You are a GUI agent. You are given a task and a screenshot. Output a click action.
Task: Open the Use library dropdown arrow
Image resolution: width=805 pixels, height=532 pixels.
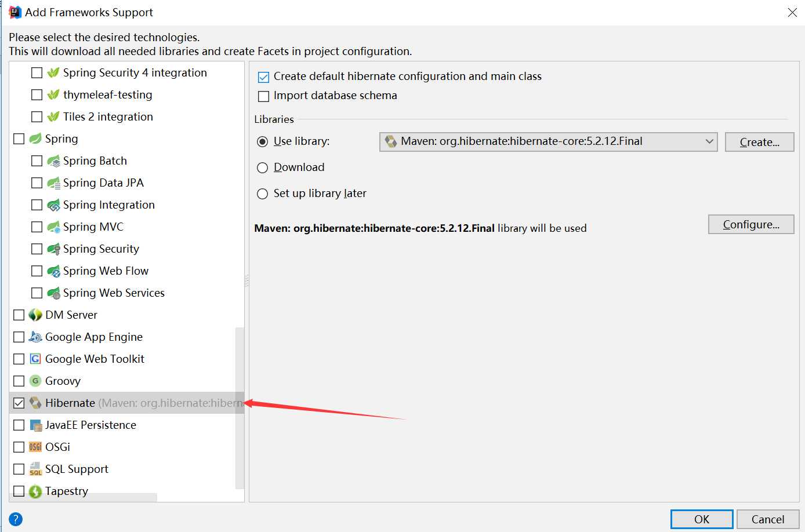pos(709,141)
